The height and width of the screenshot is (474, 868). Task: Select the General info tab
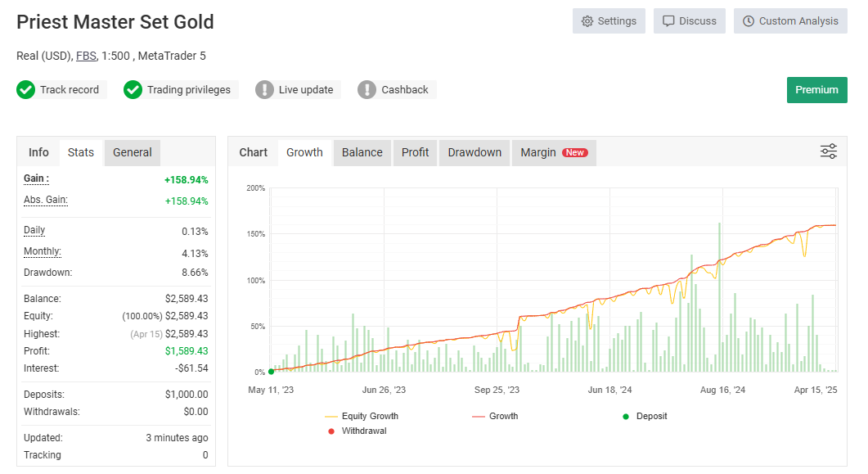[132, 152]
